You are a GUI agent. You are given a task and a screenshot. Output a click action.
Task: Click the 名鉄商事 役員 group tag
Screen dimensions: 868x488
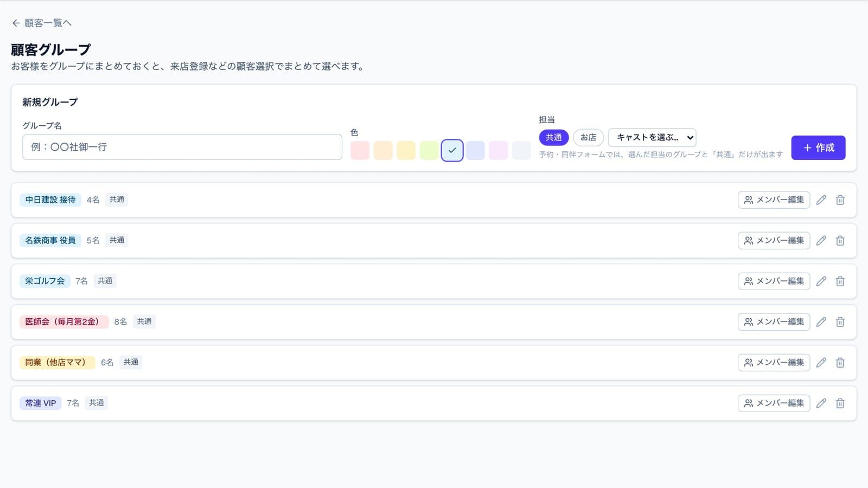(x=50, y=241)
